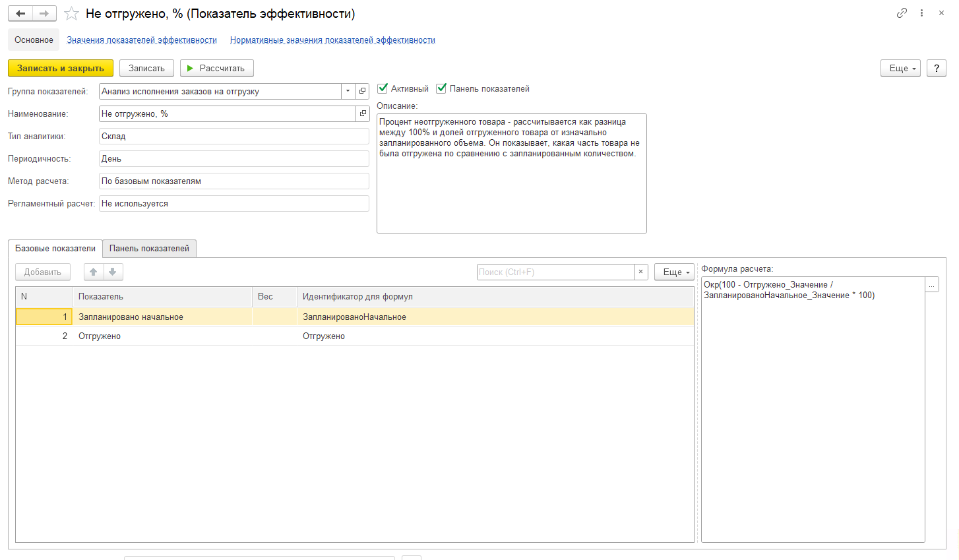Switch to the Панель показателей tab
The width and height of the screenshot is (959, 560).
tap(149, 249)
